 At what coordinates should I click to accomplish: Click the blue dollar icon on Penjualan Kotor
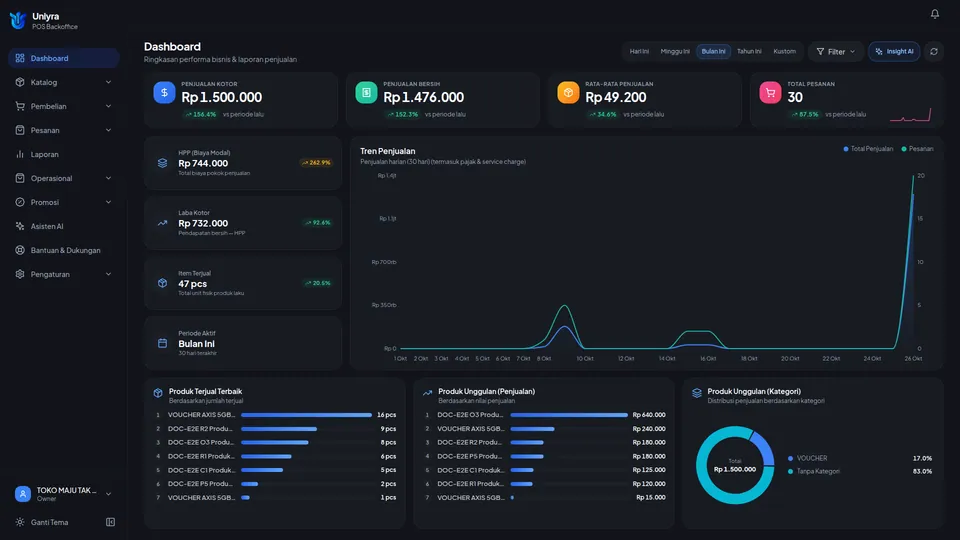tap(164, 92)
